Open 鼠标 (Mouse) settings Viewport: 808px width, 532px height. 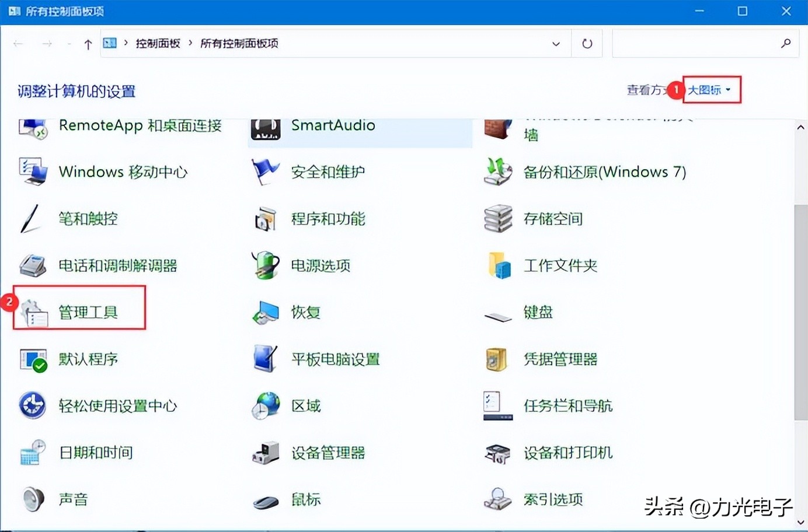pos(305,499)
